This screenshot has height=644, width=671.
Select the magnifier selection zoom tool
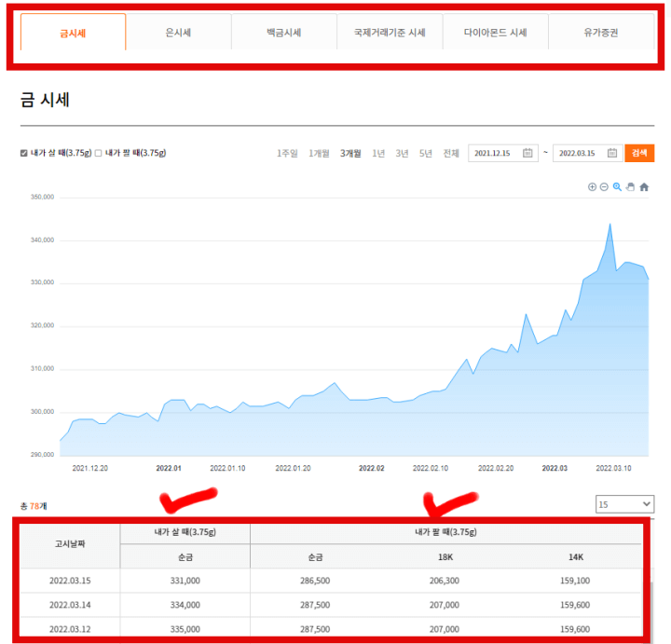click(x=617, y=187)
